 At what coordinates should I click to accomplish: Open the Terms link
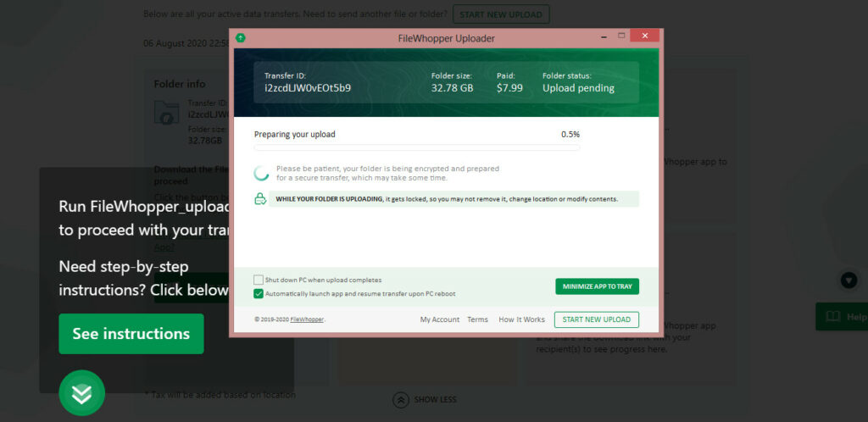(477, 319)
